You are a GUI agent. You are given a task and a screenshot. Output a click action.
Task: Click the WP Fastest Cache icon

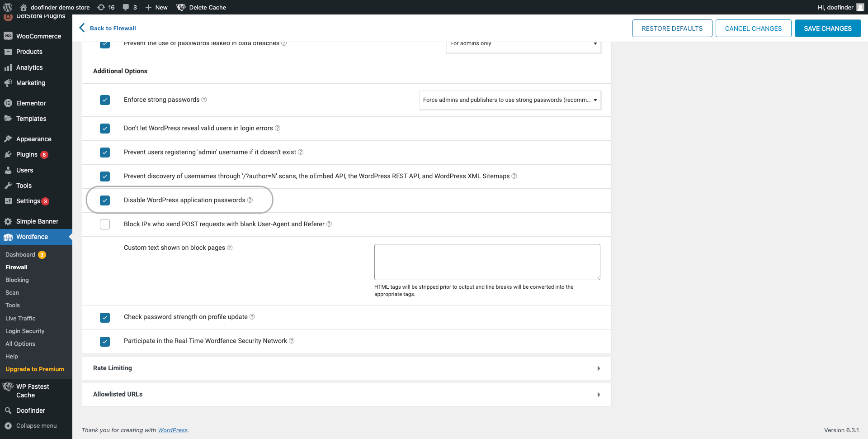tap(8, 387)
